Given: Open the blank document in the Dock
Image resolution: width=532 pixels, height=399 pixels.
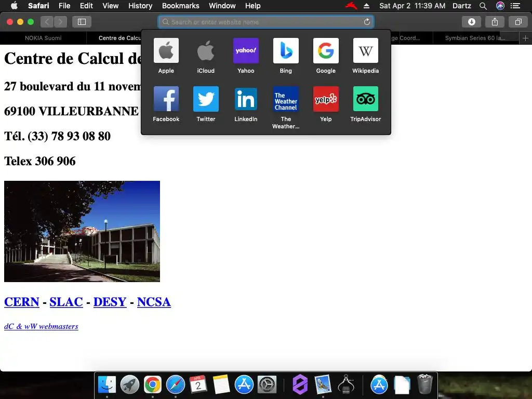Looking at the screenshot, I should (x=402, y=385).
